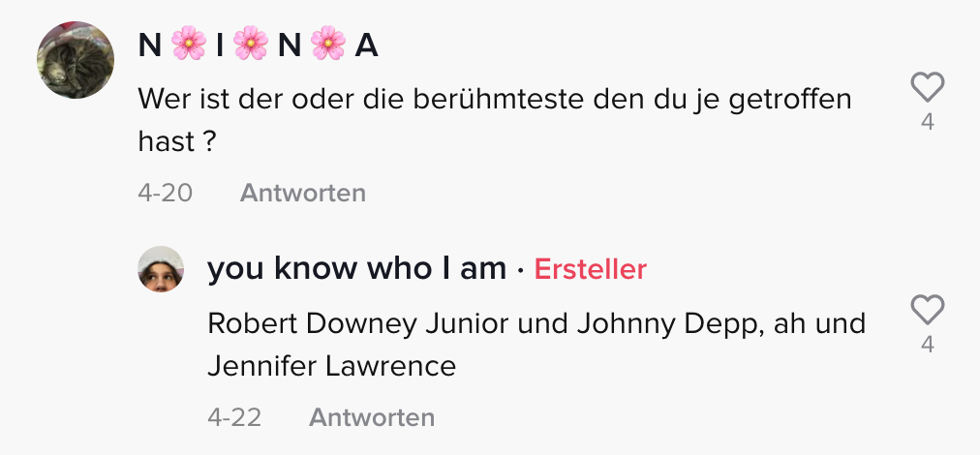Viewport: 980px width, 455px height.
Task: Click the last flower emoji before the A
Action: click(x=329, y=45)
